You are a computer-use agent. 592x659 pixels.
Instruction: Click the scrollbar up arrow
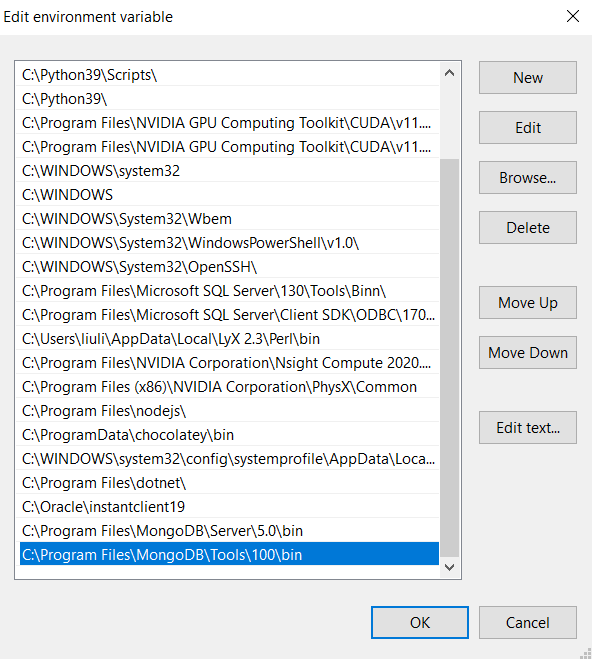449,73
